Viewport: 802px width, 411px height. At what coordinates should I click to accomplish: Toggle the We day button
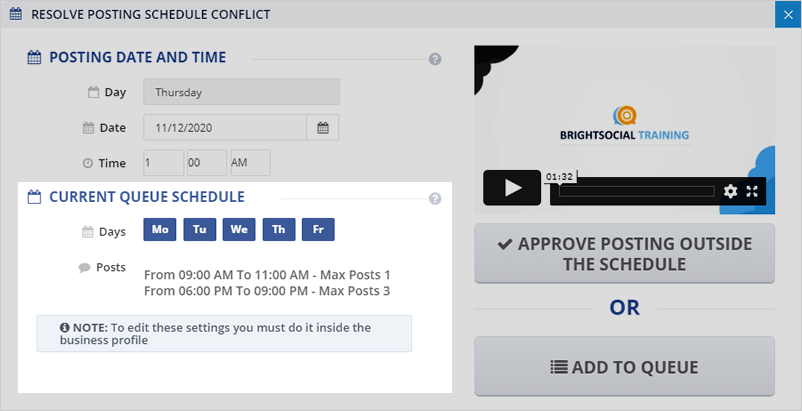(239, 230)
